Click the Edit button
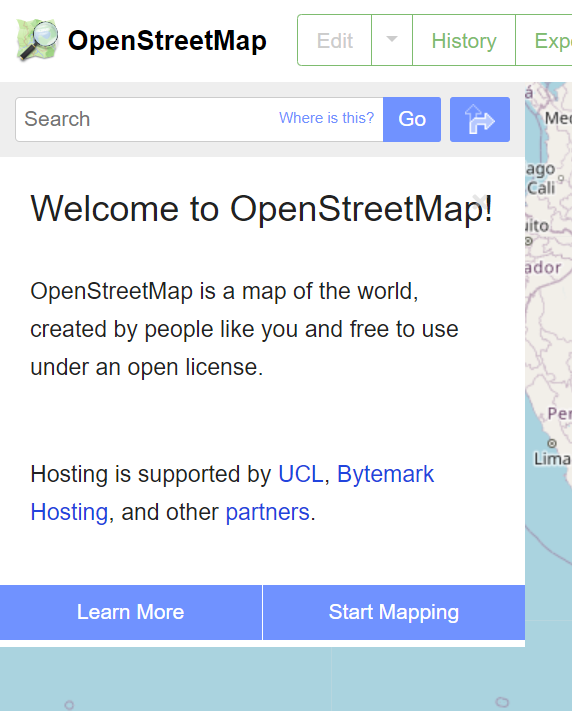572x711 pixels. [x=334, y=40]
